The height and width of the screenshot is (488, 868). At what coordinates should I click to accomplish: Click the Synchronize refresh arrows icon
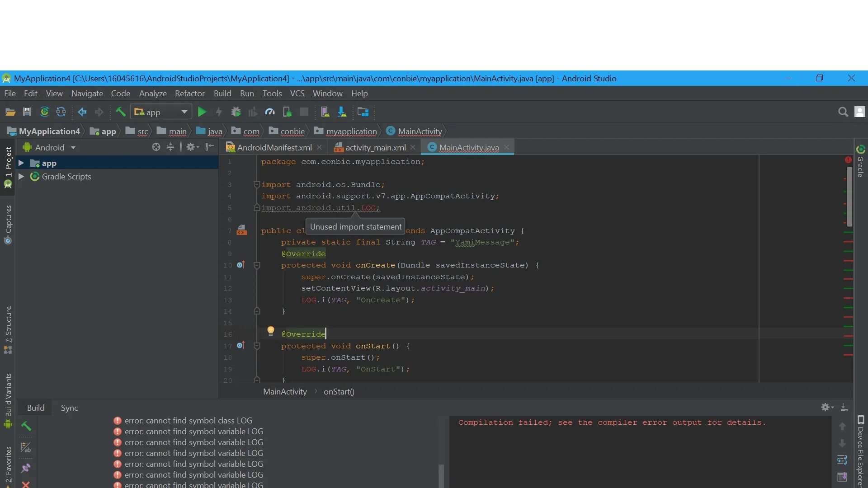(61, 112)
